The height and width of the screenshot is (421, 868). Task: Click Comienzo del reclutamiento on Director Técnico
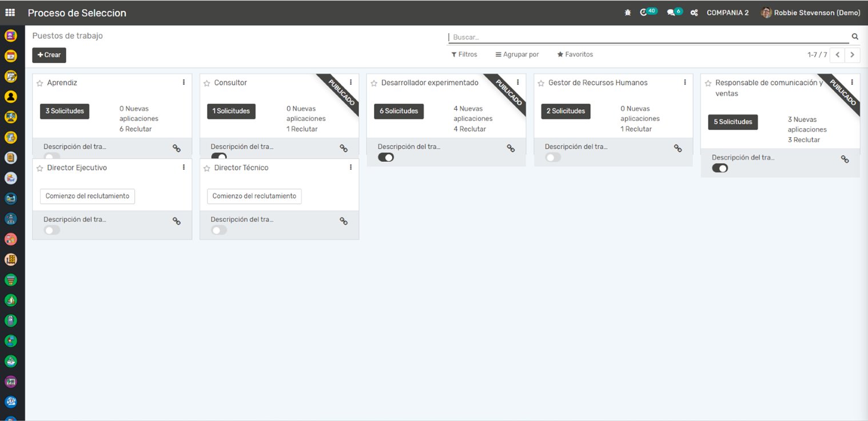tap(254, 196)
